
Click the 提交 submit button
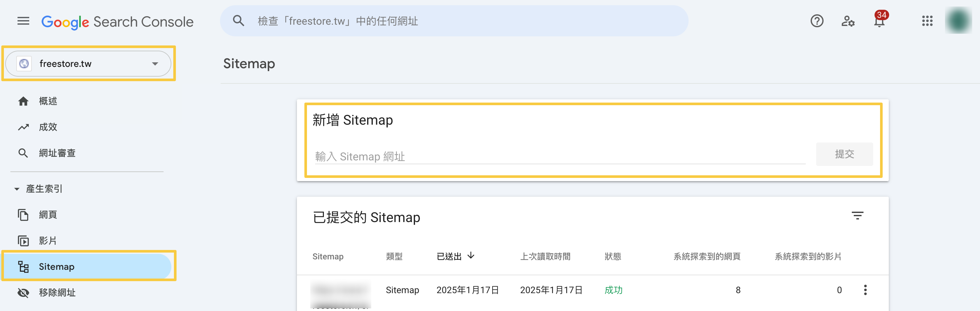tap(844, 154)
